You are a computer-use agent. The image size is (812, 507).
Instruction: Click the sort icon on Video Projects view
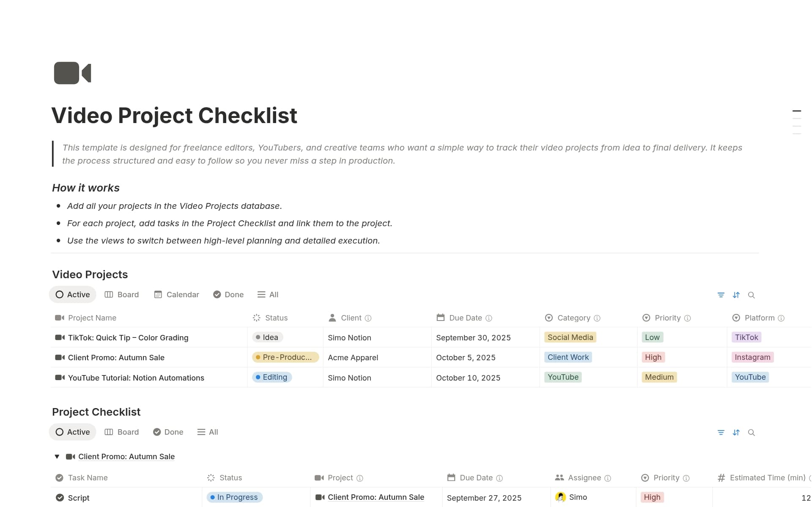[736, 295]
